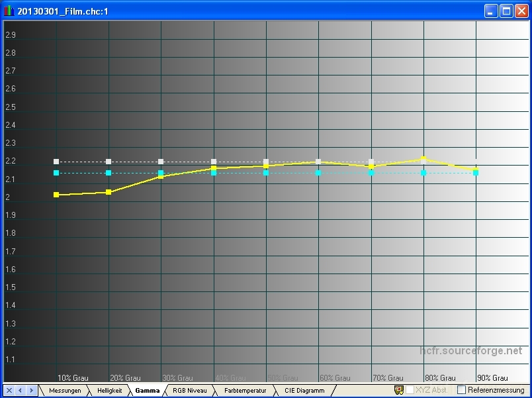This screenshot has height=398, width=532.
Task: Close the 20130301_Film.chc window
Action: point(521,11)
